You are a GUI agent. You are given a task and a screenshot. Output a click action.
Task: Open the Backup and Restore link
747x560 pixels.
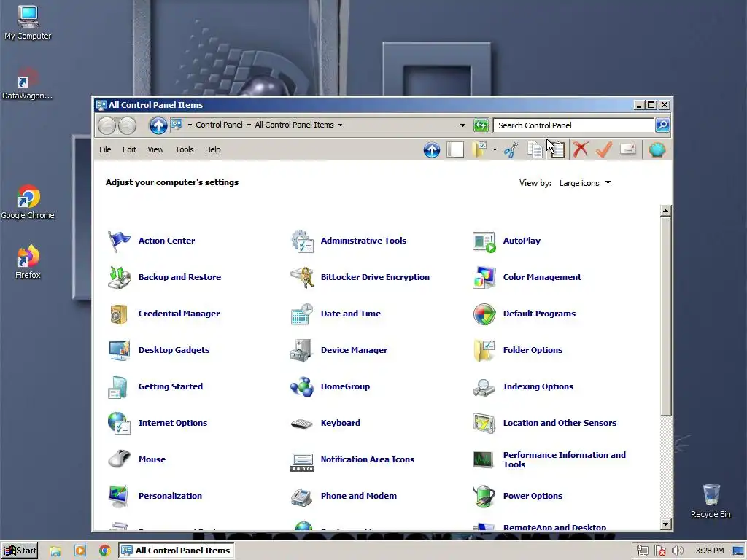tap(179, 277)
